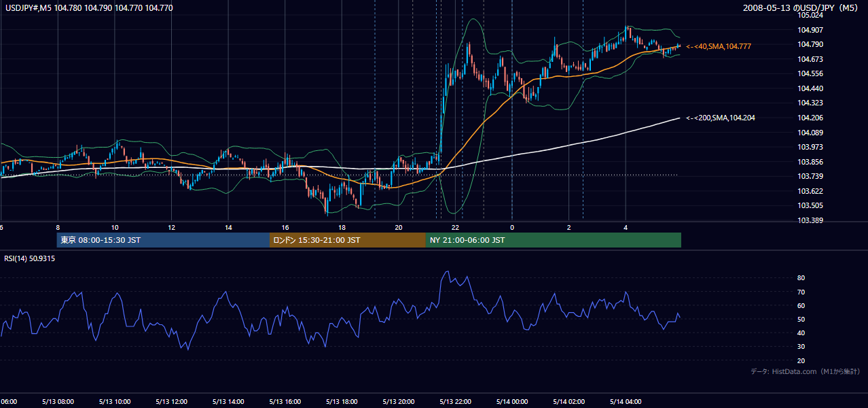Screen dimensions: 868x408
Task: Select hour label 2 under price chart
Action: coord(568,227)
